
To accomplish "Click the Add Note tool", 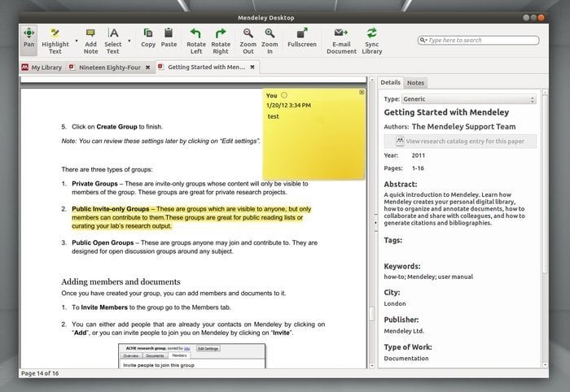I will pyautogui.click(x=90, y=41).
